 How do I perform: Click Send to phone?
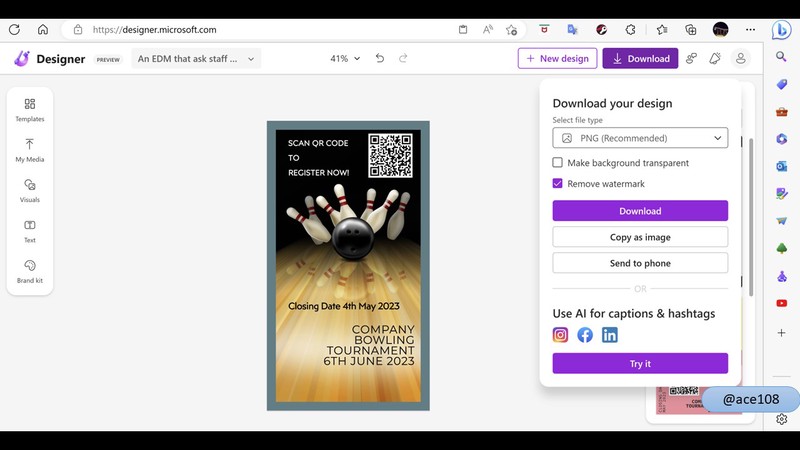pyautogui.click(x=640, y=263)
